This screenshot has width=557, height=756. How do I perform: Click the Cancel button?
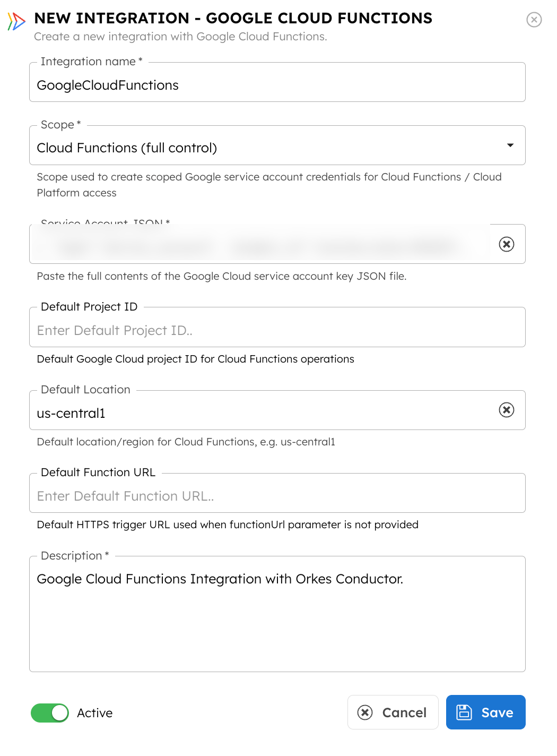point(393,712)
